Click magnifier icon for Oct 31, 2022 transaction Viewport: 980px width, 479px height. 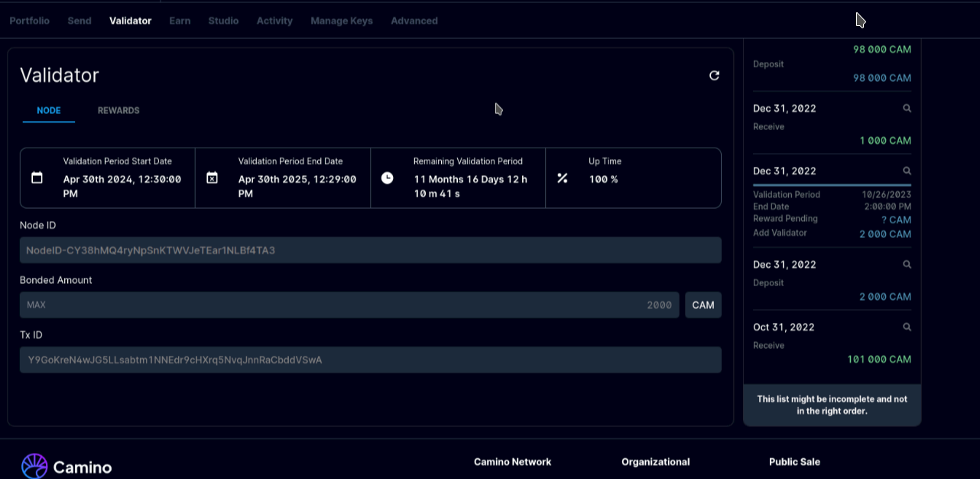[907, 327]
